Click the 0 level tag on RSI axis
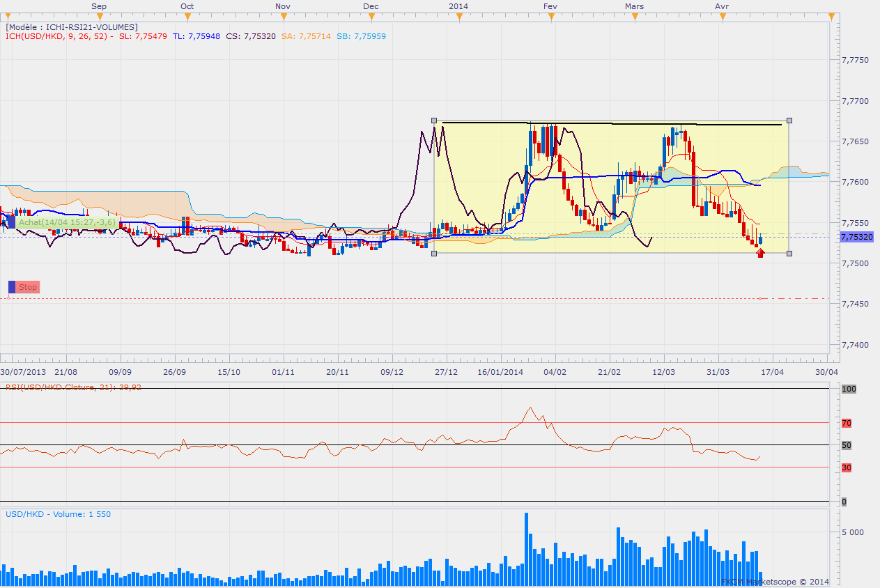Viewport: 880px width, 588px height. [x=844, y=502]
